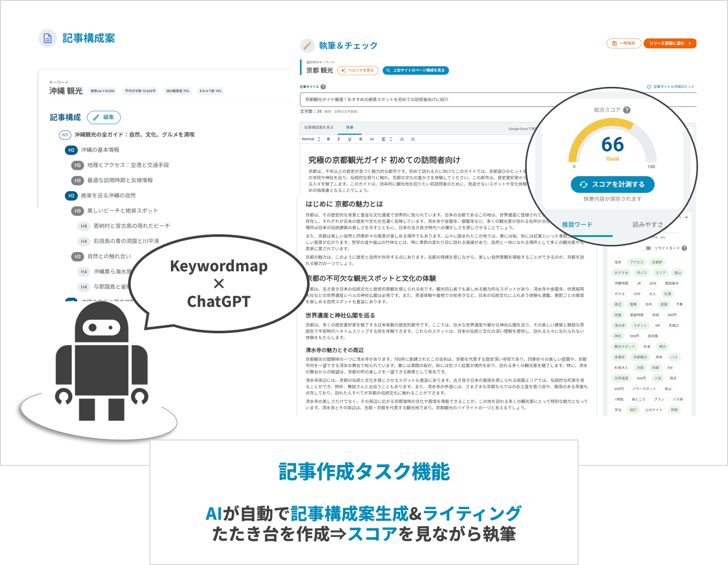Click the 一時保存 button

coord(624,44)
